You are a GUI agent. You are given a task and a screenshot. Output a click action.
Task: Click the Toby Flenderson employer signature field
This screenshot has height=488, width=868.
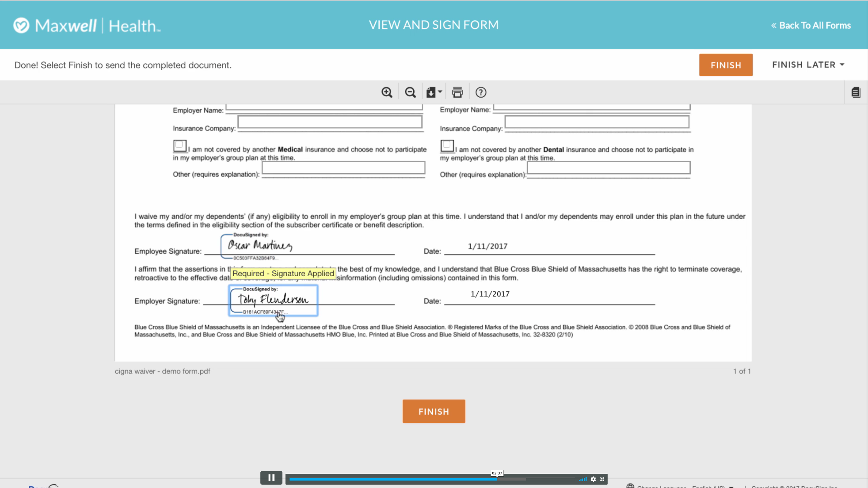click(x=273, y=301)
